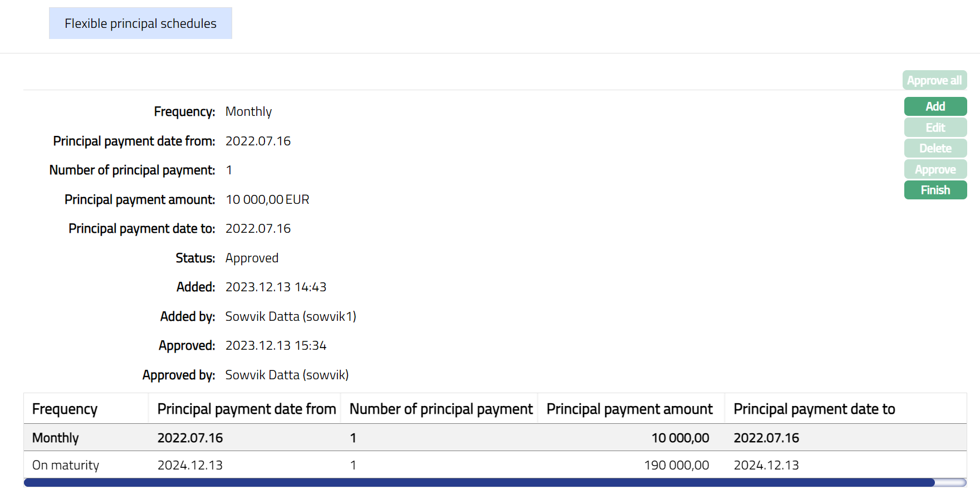Click Principal payment date to column header

(814, 409)
